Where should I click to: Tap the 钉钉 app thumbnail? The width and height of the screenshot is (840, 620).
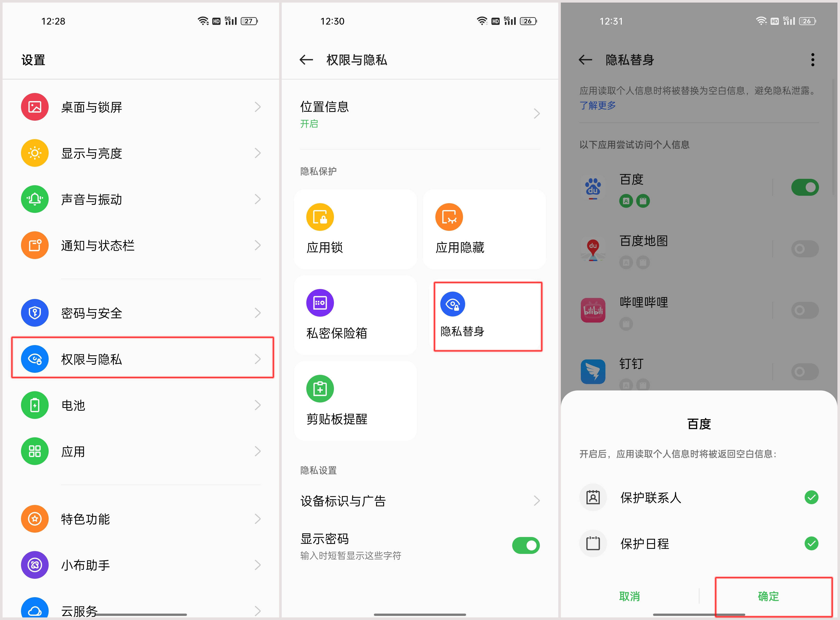(x=593, y=372)
